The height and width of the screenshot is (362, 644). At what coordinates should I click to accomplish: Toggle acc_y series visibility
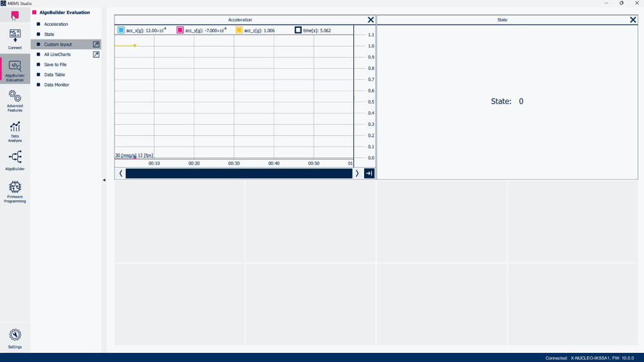click(x=180, y=30)
